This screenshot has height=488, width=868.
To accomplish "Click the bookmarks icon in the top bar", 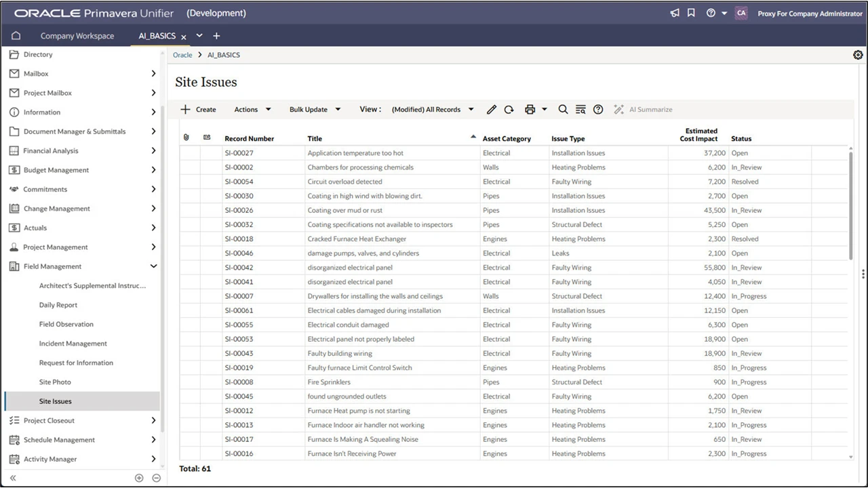I will 691,12.
